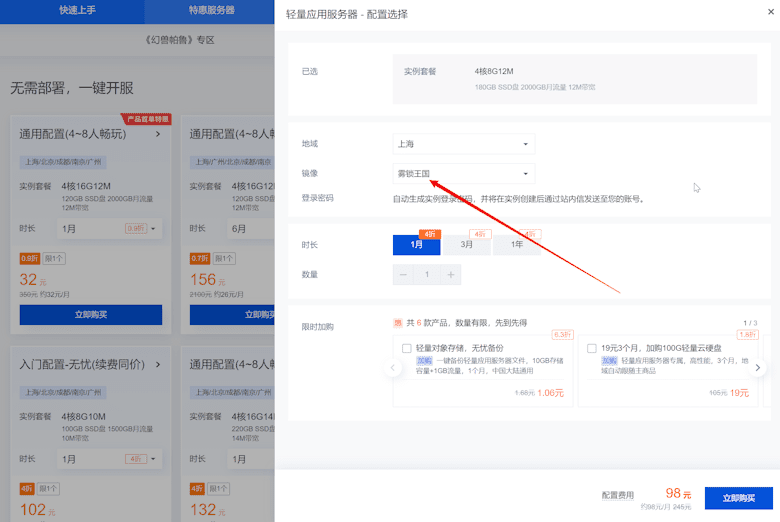Switch to the 特惠服务器 tab
780x522 pixels.
pos(211,11)
